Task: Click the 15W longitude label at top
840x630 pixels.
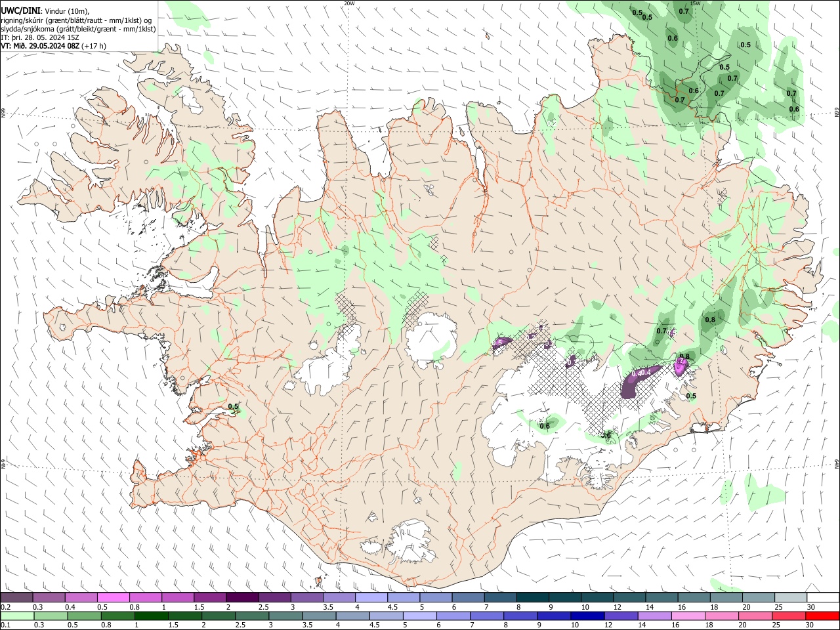Action: tap(695, 3)
